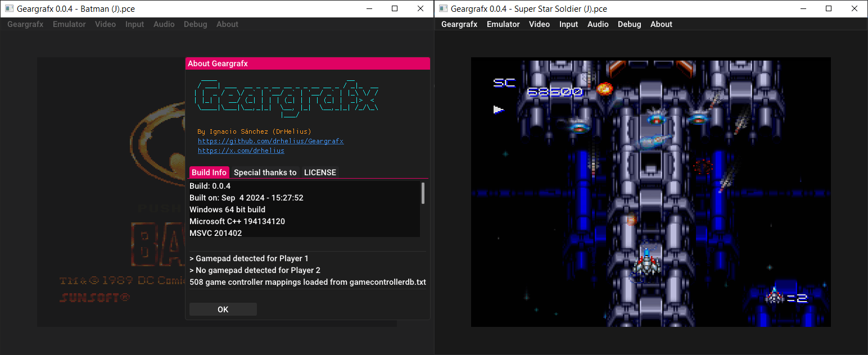
Task: Switch to the LICENSE tab
Action: (x=320, y=172)
